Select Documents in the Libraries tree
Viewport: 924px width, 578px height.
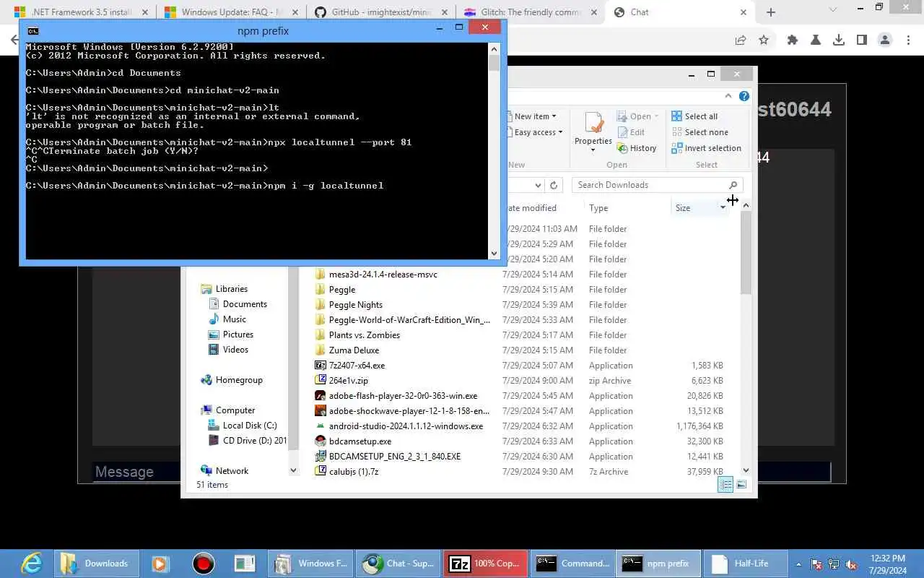coord(237,304)
